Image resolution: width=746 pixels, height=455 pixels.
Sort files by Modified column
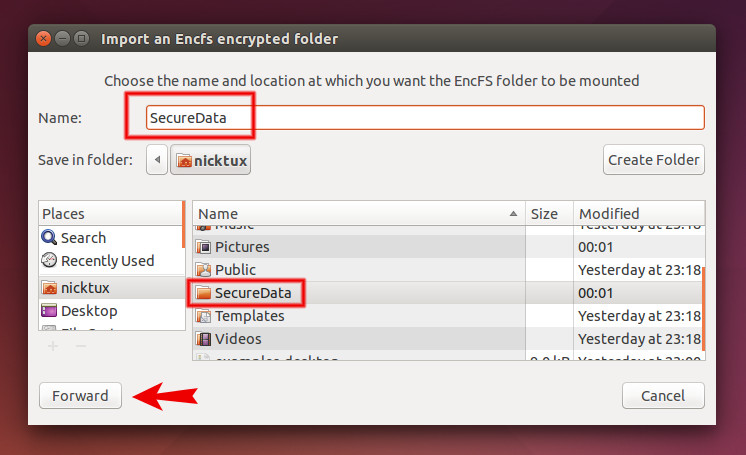(636, 214)
